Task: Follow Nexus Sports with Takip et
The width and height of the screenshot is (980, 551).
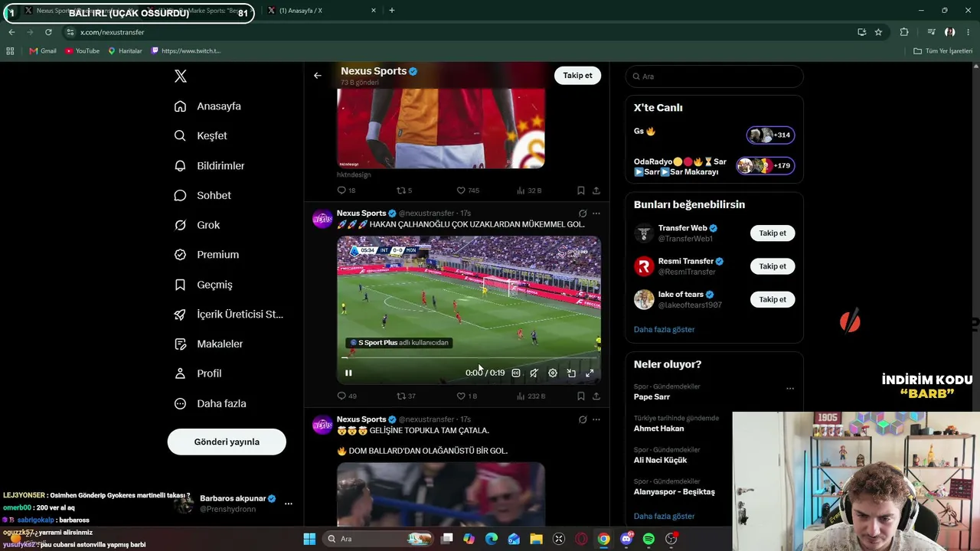Action: (577, 75)
